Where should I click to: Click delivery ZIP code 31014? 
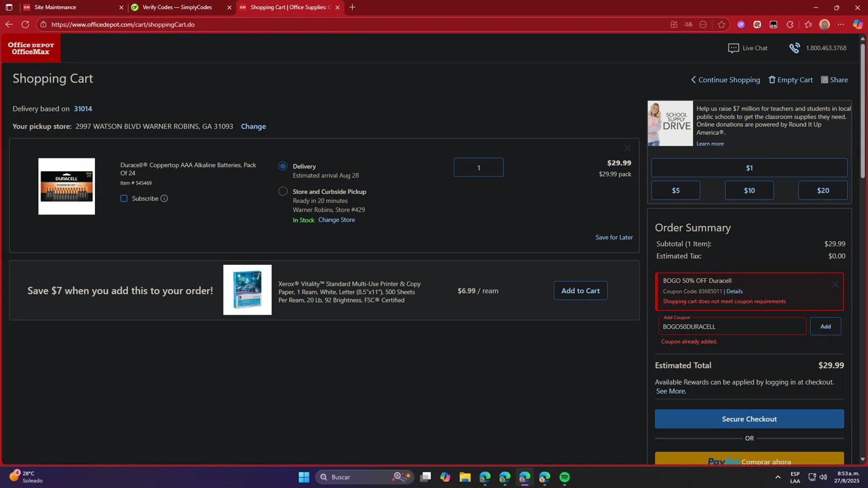83,109
